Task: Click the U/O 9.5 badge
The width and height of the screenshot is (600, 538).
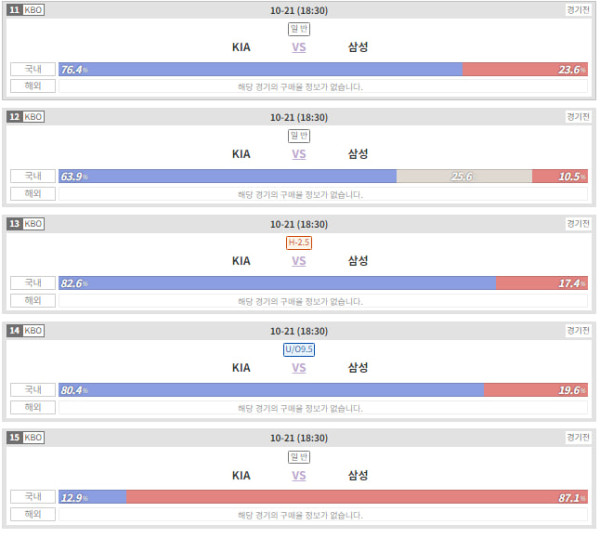Action: (x=299, y=349)
